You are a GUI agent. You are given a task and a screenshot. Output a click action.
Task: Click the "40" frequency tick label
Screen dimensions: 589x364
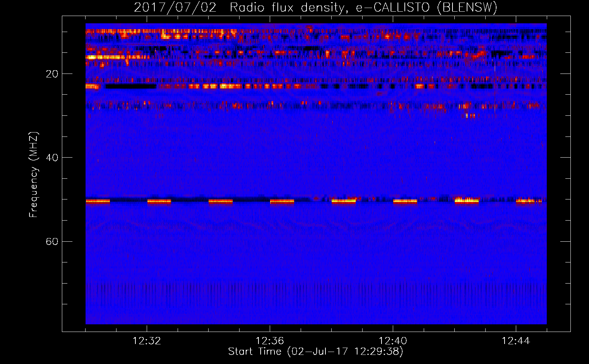[52, 158]
